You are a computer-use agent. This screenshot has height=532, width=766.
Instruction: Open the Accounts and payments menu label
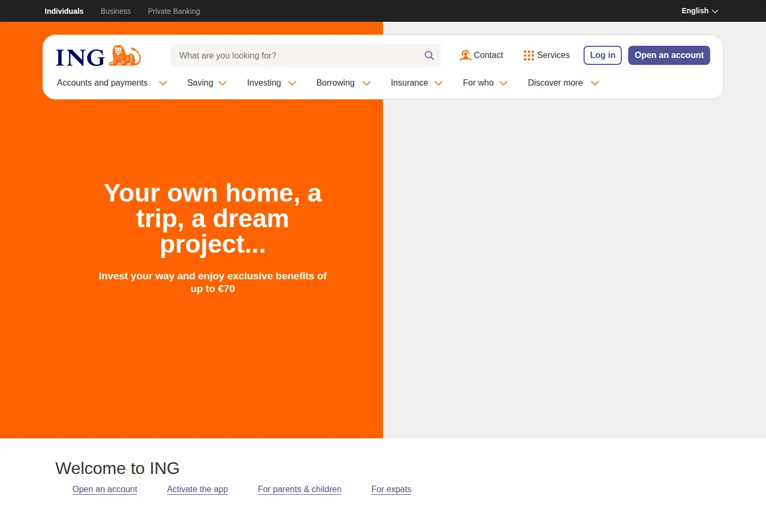coord(102,83)
